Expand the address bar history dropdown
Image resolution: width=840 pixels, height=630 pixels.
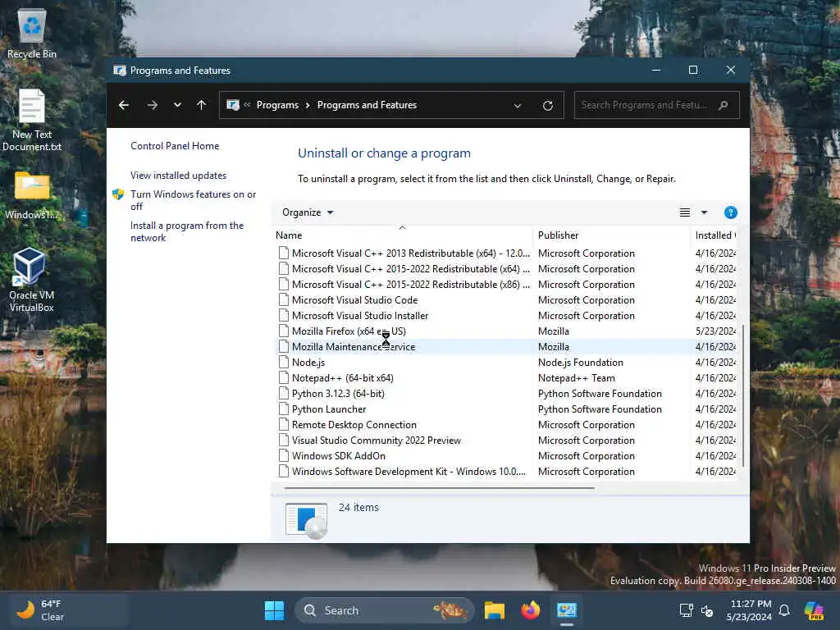[518, 106]
